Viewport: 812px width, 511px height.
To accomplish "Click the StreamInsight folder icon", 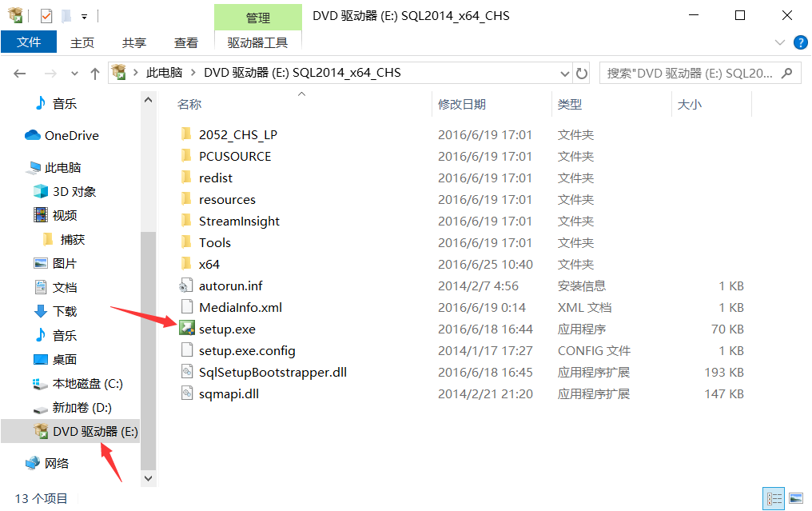I will click(186, 221).
